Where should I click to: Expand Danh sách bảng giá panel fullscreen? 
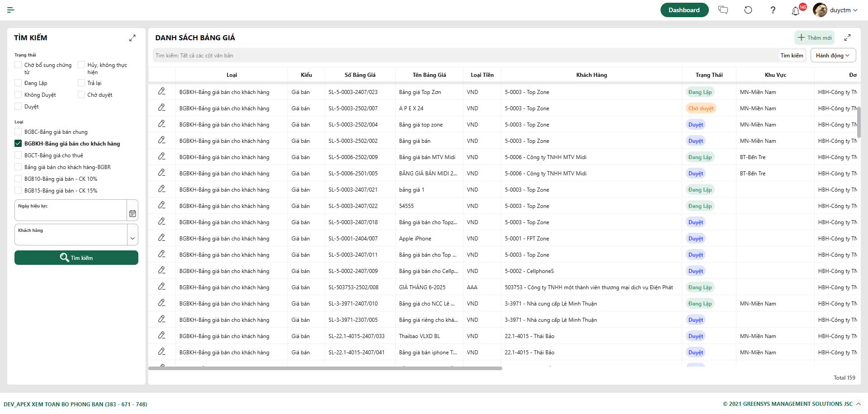848,38
